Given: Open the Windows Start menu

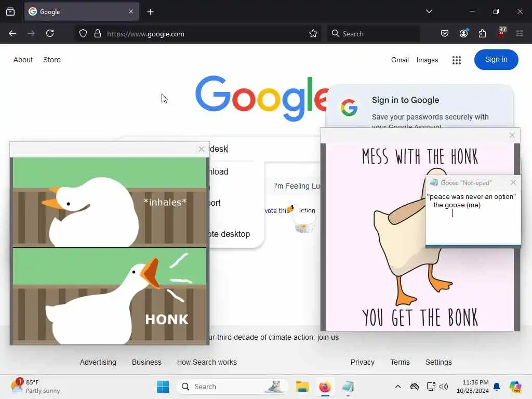Looking at the screenshot, I should (163, 387).
